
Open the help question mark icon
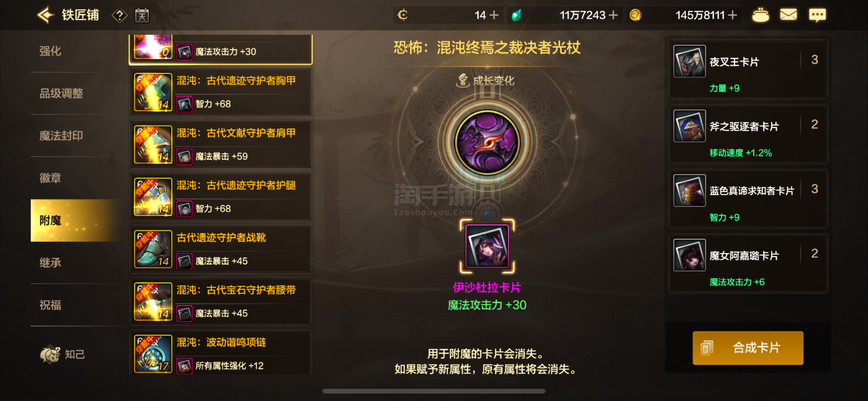click(120, 16)
